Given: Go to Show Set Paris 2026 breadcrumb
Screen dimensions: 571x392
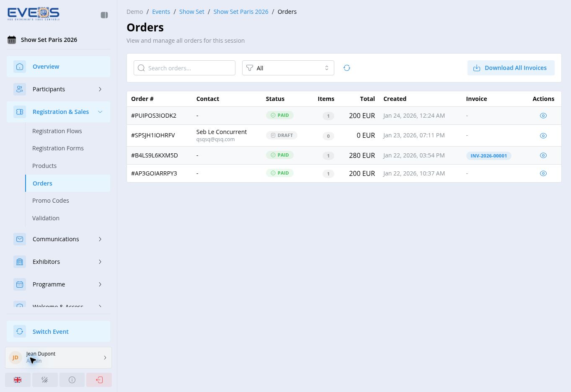Looking at the screenshot, I should point(241,12).
